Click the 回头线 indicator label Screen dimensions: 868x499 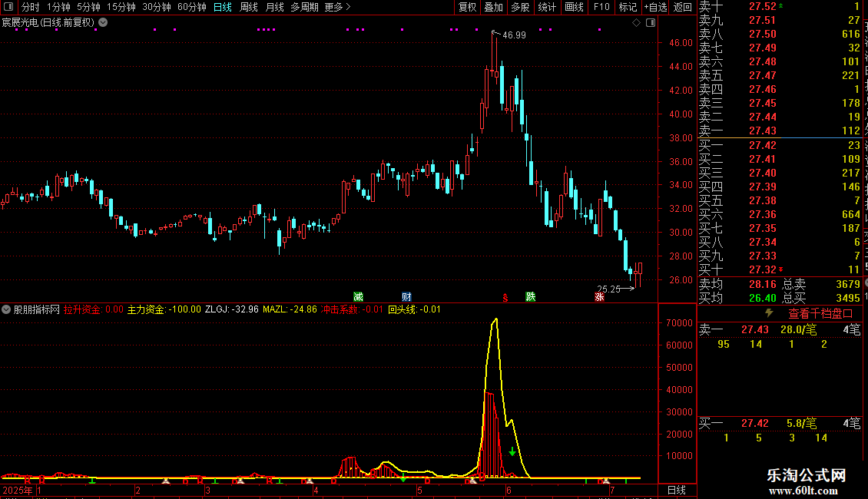coord(414,309)
